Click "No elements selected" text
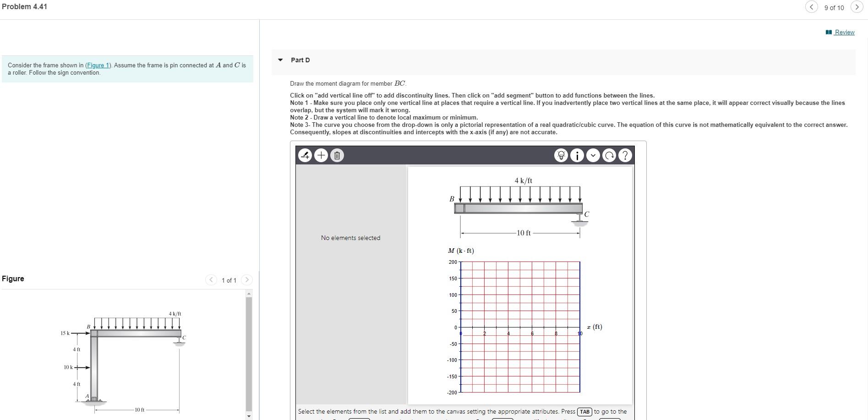 click(x=350, y=238)
